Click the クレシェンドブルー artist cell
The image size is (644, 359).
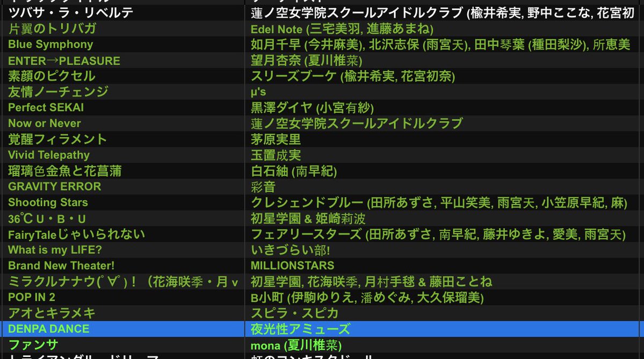(439, 203)
